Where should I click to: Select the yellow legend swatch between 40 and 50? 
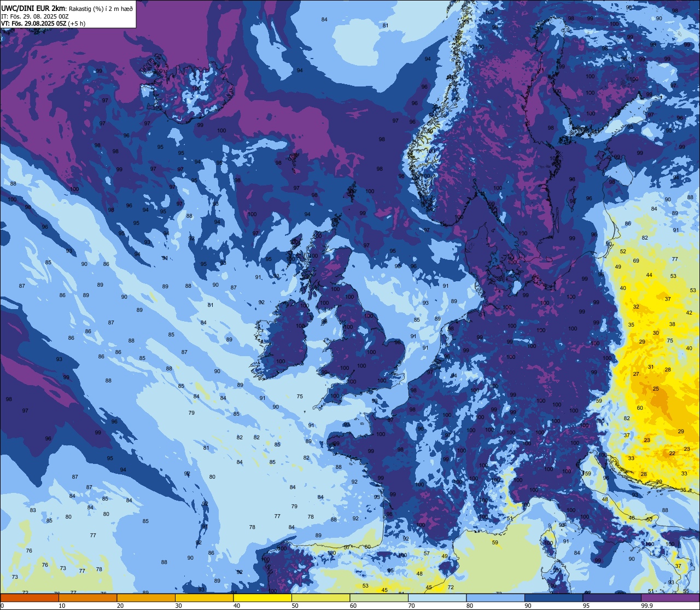point(262,598)
